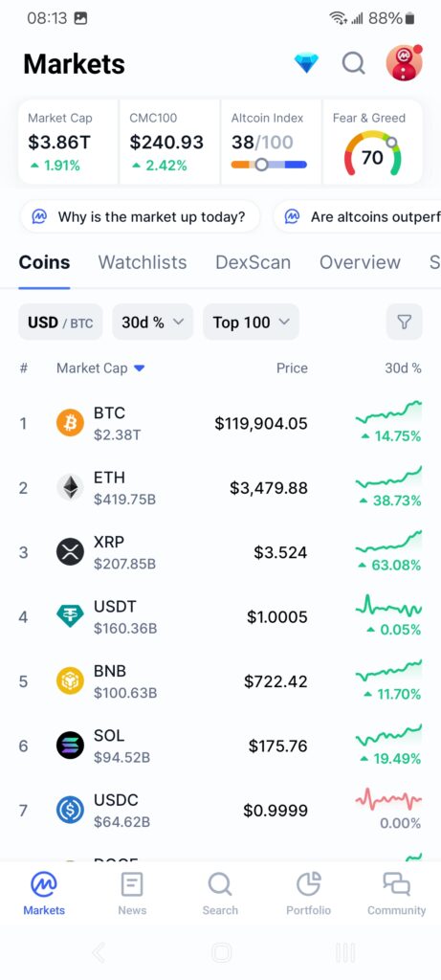Tap the blue diamond rewards icon

point(306,63)
